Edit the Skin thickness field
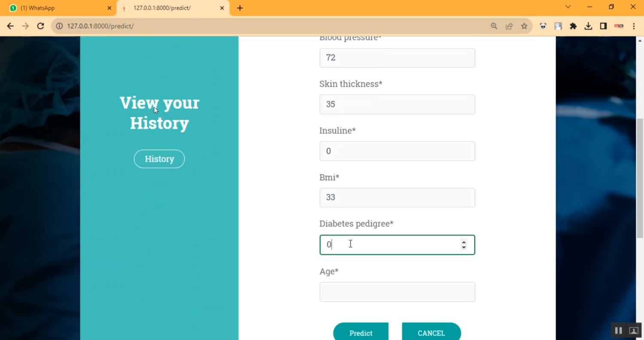This screenshot has width=644, height=340. click(x=397, y=104)
